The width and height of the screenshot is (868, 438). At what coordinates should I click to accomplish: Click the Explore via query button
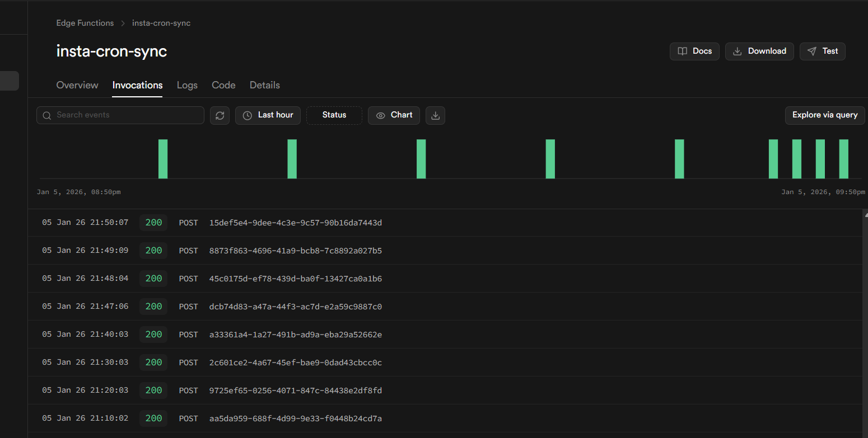pyautogui.click(x=824, y=115)
